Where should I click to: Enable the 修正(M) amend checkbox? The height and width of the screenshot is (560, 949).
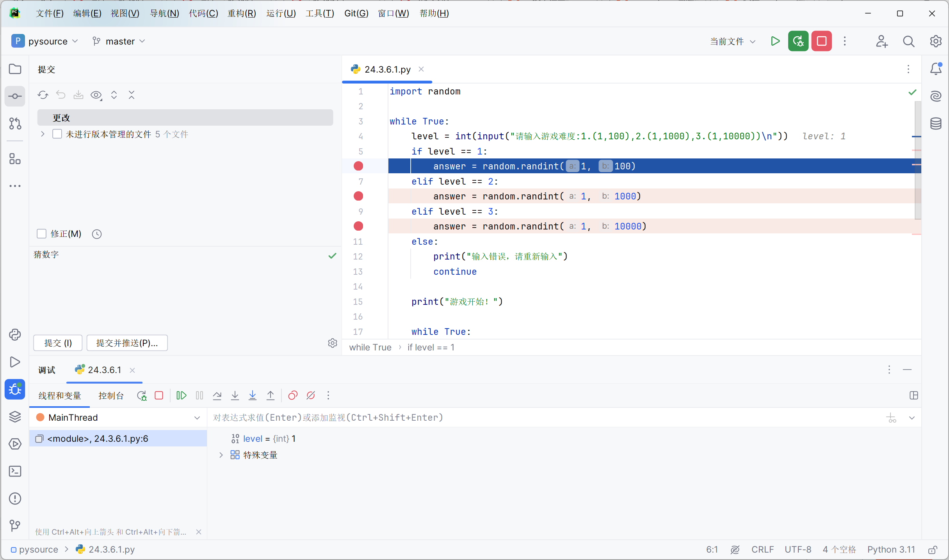(41, 234)
